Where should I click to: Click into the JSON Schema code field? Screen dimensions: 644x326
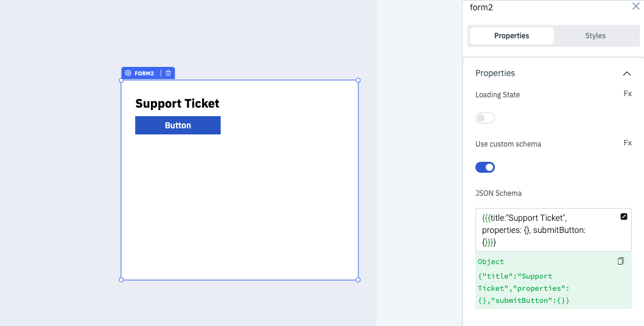(542, 230)
